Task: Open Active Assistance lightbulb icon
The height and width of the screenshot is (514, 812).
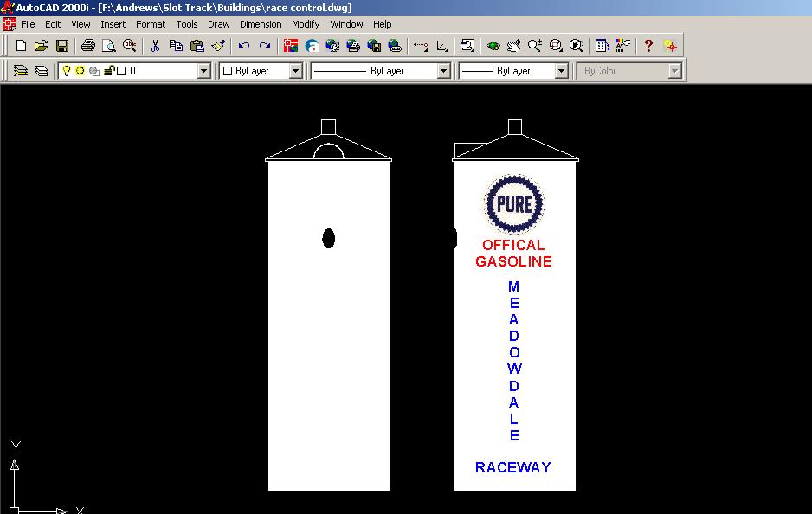Action: (x=670, y=46)
